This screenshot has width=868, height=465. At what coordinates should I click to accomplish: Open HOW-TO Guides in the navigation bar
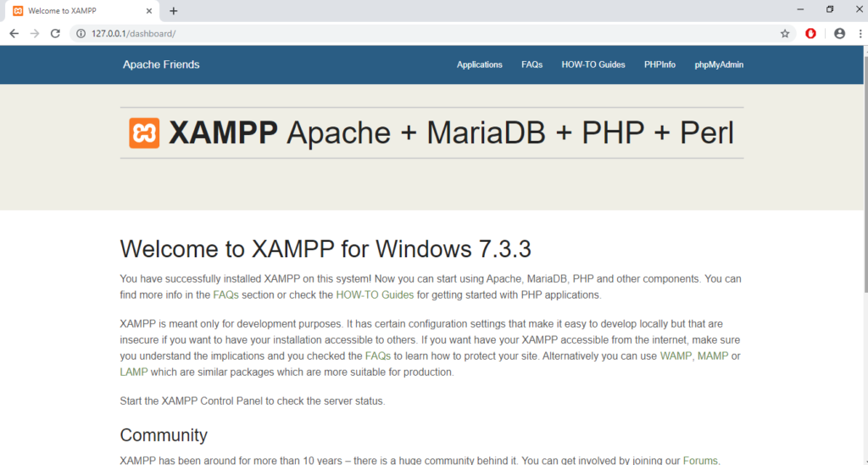point(593,64)
